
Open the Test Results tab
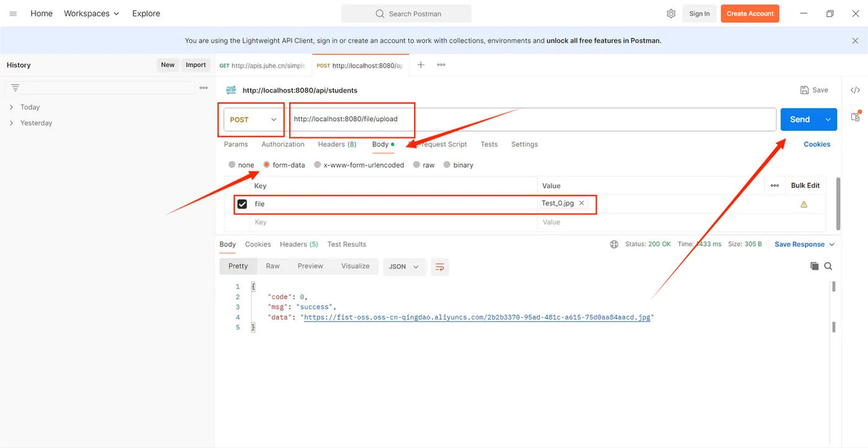click(347, 244)
